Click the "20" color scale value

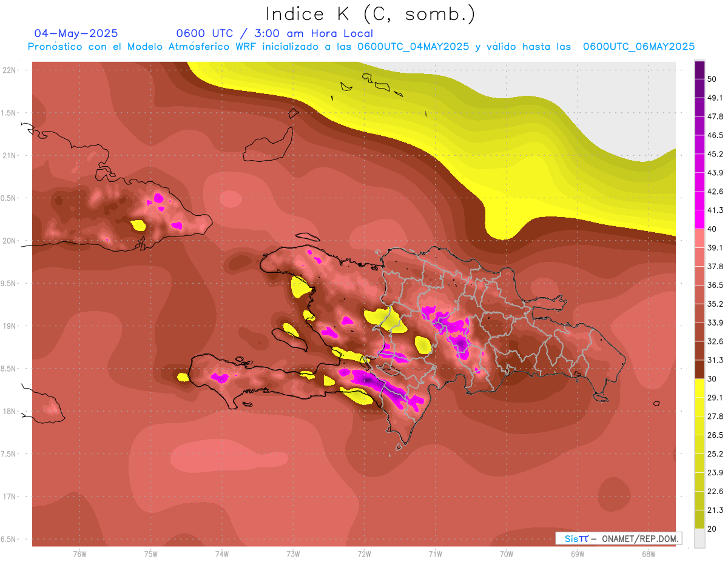coord(712,529)
